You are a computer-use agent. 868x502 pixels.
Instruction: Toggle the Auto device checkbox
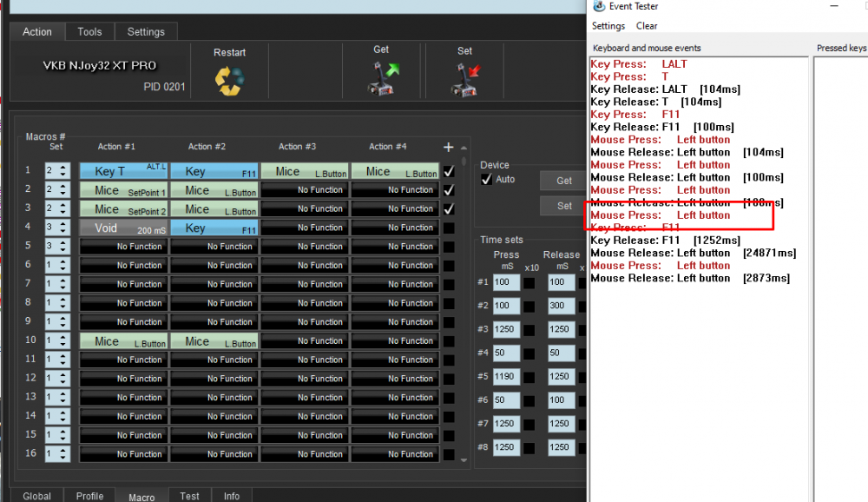[x=487, y=180]
